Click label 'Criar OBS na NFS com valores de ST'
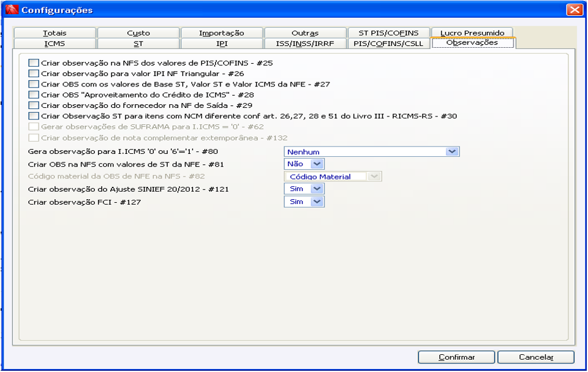The width and height of the screenshot is (588, 372). click(126, 164)
